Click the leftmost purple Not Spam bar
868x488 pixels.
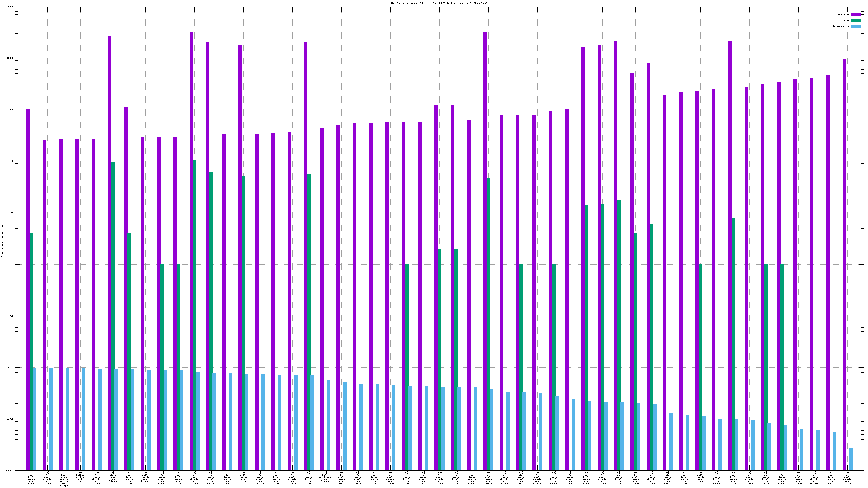point(28,290)
